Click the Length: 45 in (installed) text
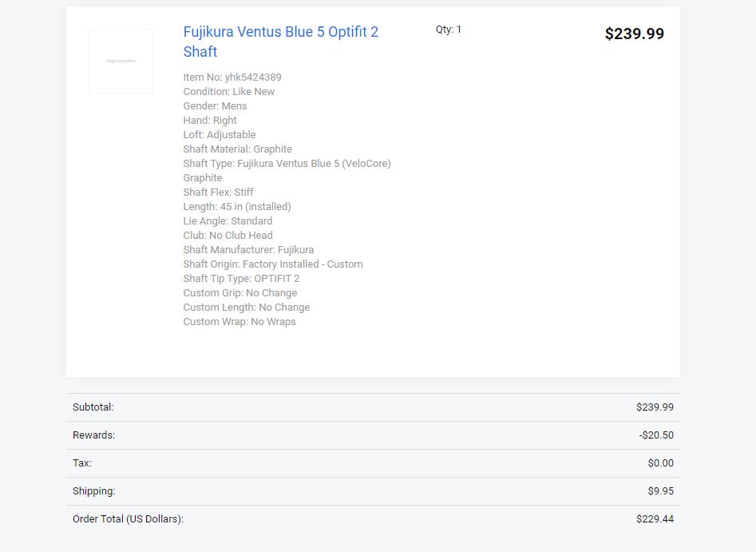Viewport: 756px width, 552px height. [x=237, y=207]
